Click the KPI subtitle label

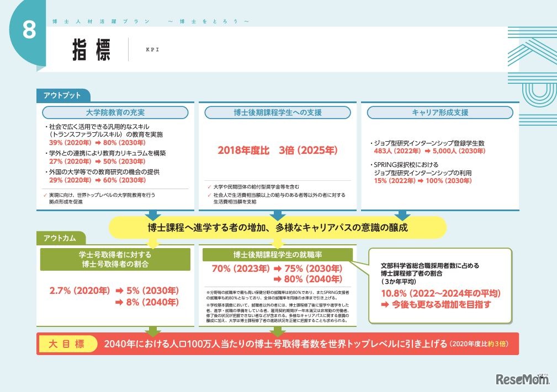(x=153, y=50)
